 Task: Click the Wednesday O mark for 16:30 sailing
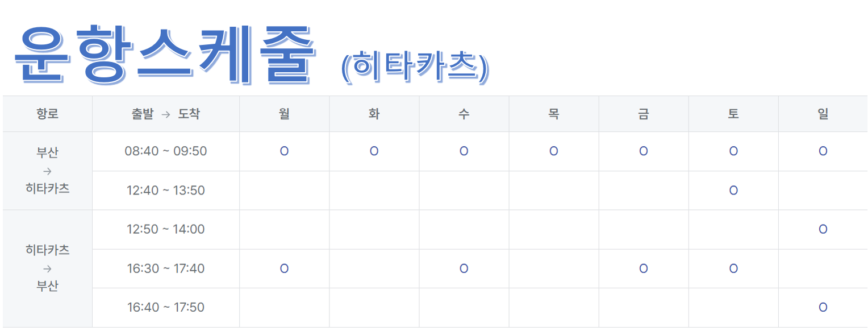pos(464,268)
